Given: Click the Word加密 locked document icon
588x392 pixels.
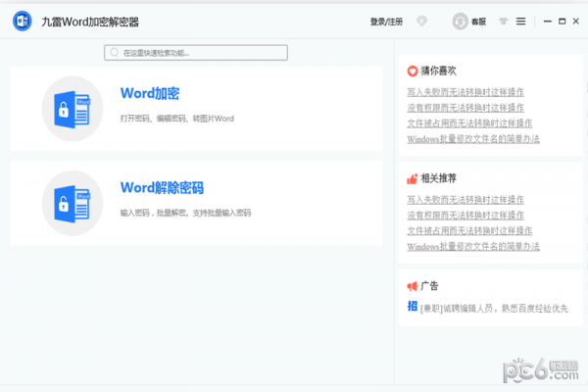Looking at the screenshot, I should (73, 109).
